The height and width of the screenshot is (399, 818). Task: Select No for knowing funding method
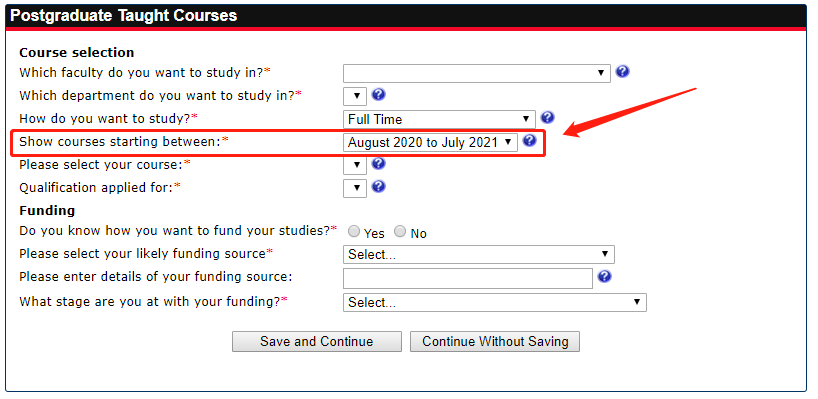tap(400, 231)
